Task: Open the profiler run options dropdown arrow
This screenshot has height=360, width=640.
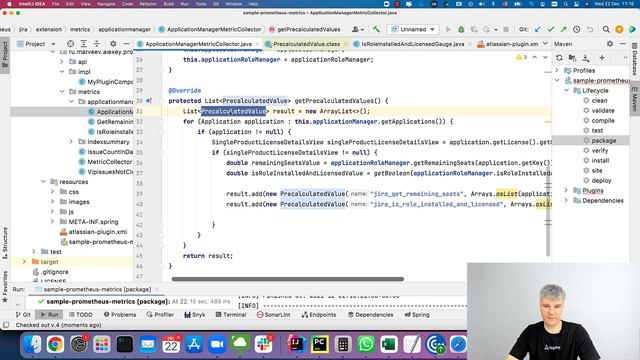Action: pyautogui.click(x=496, y=30)
